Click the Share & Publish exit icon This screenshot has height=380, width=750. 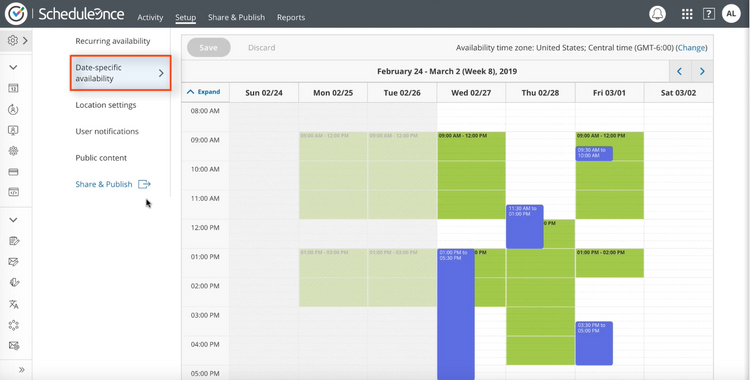pyautogui.click(x=144, y=184)
